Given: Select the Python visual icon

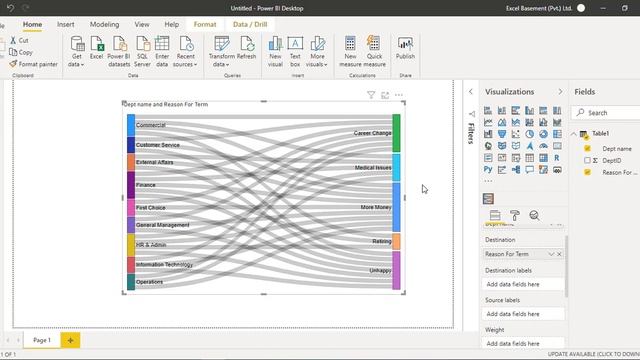Looking at the screenshot, I should click(488, 169).
